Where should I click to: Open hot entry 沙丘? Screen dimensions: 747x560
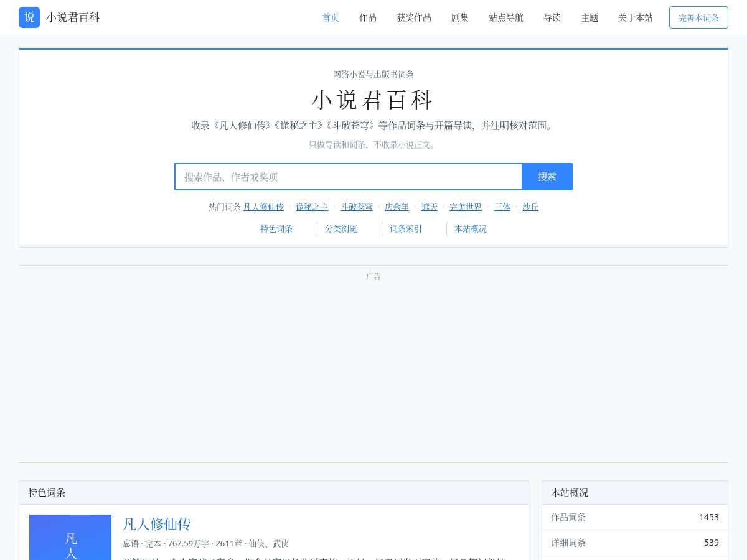[530, 207]
